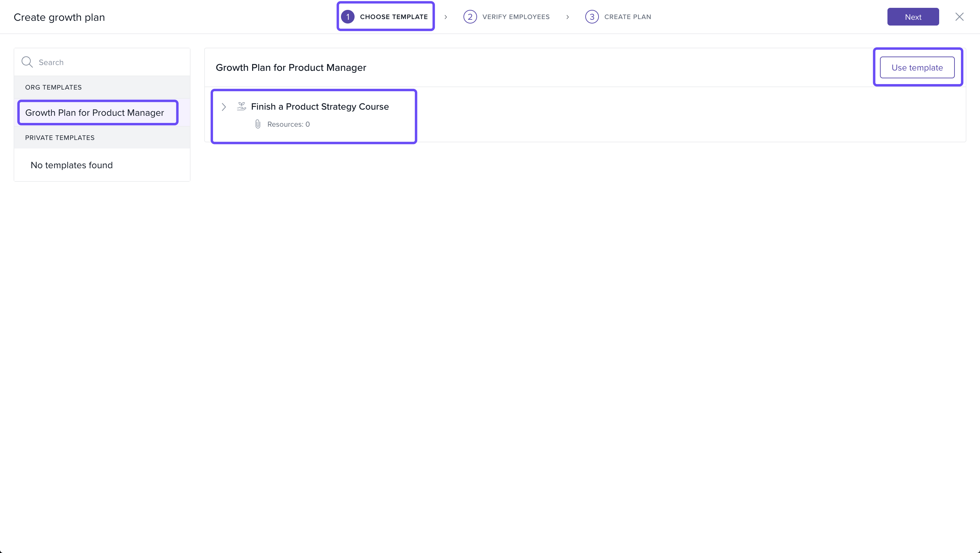Click the paperclip resources icon
980x553 pixels.
tap(258, 124)
